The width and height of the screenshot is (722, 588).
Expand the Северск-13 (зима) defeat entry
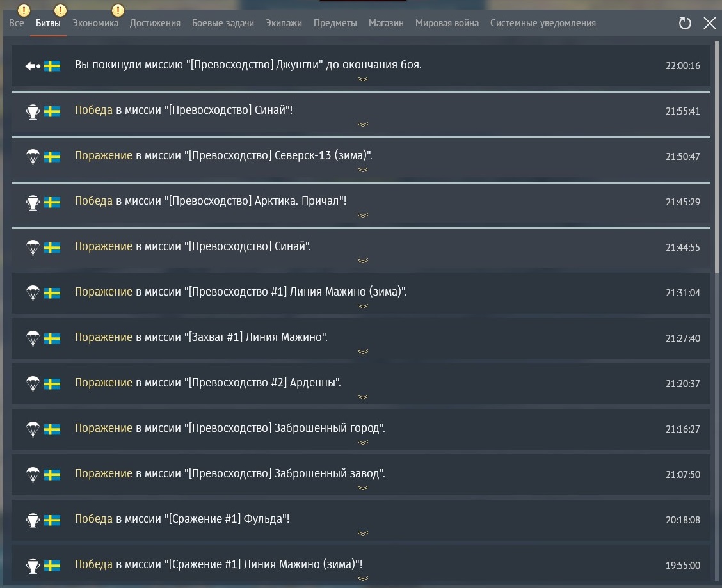pyautogui.click(x=362, y=170)
